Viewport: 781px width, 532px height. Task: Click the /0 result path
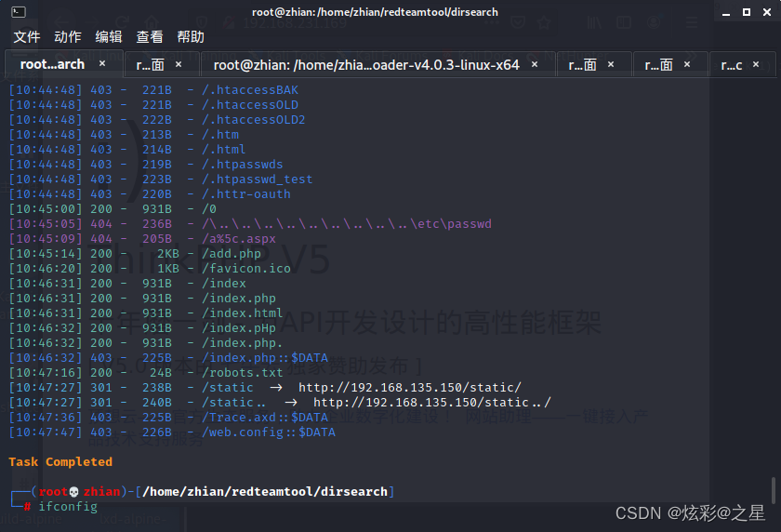[209, 209]
